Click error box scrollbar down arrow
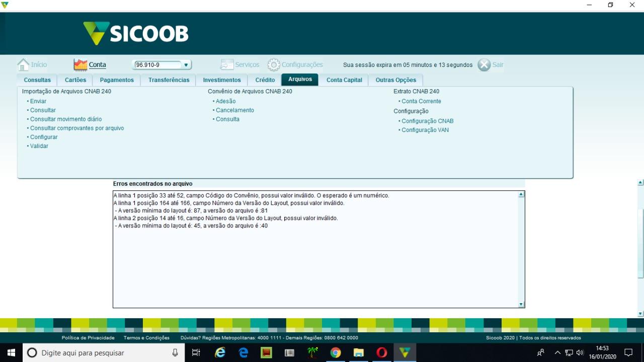 point(521,304)
